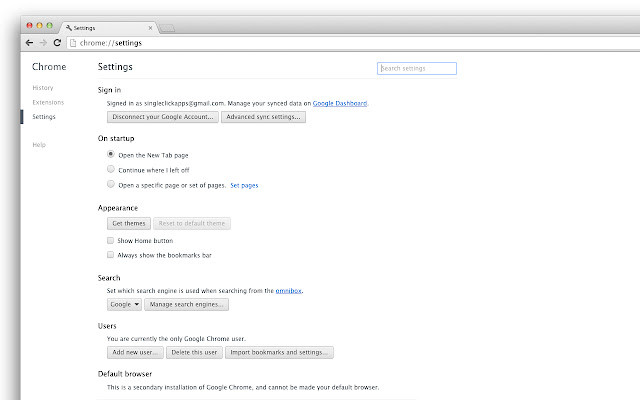Switch to the Settings browser tab

(109, 28)
